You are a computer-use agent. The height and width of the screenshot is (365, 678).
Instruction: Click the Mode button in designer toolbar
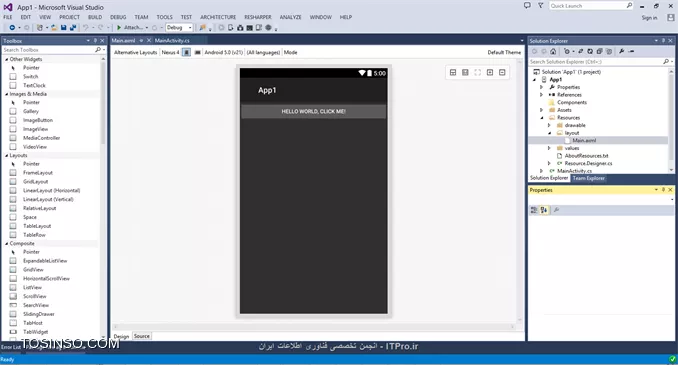point(291,52)
